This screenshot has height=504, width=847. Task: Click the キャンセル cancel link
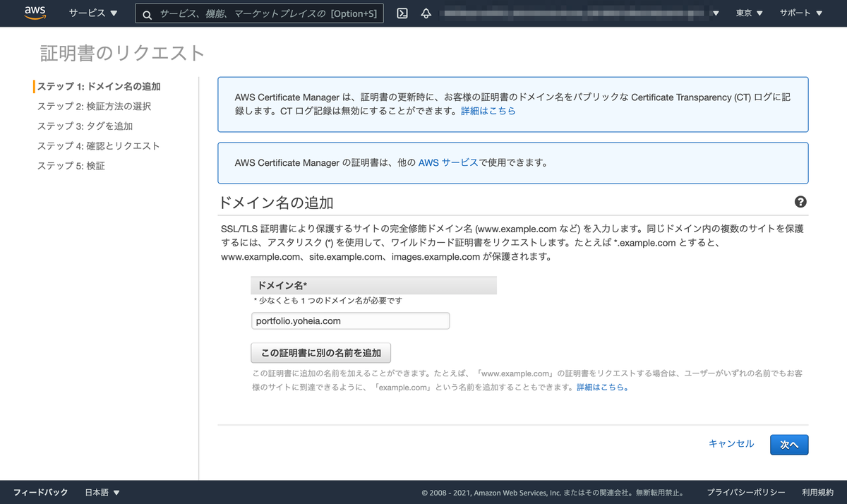coord(731,444)
